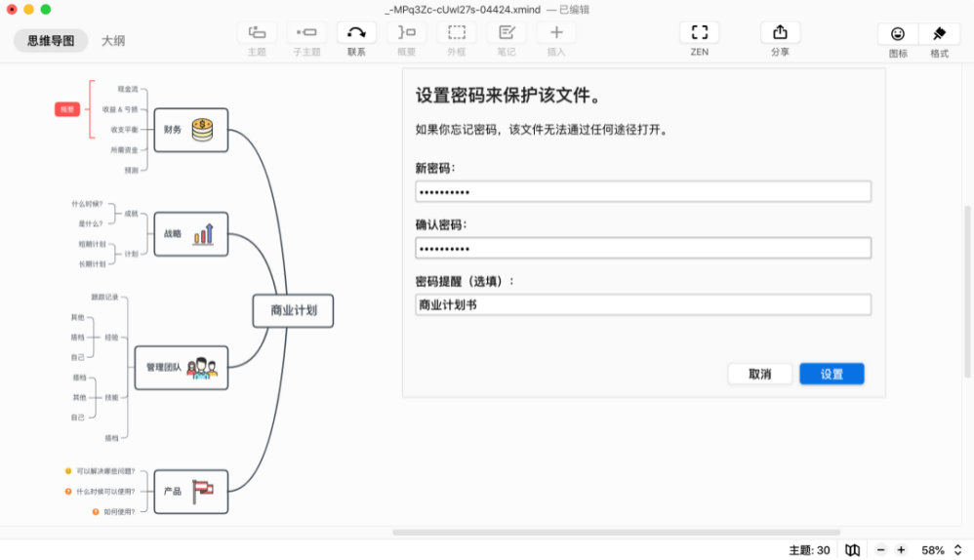974x560 pixels.
Task: Open the 分享 share menu
Action: (x=780, y=32)
